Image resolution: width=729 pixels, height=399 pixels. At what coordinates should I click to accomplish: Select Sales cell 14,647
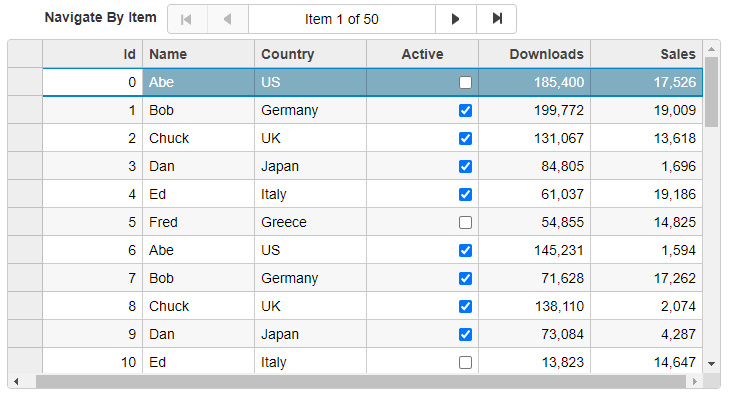click(x=647, y=361)
